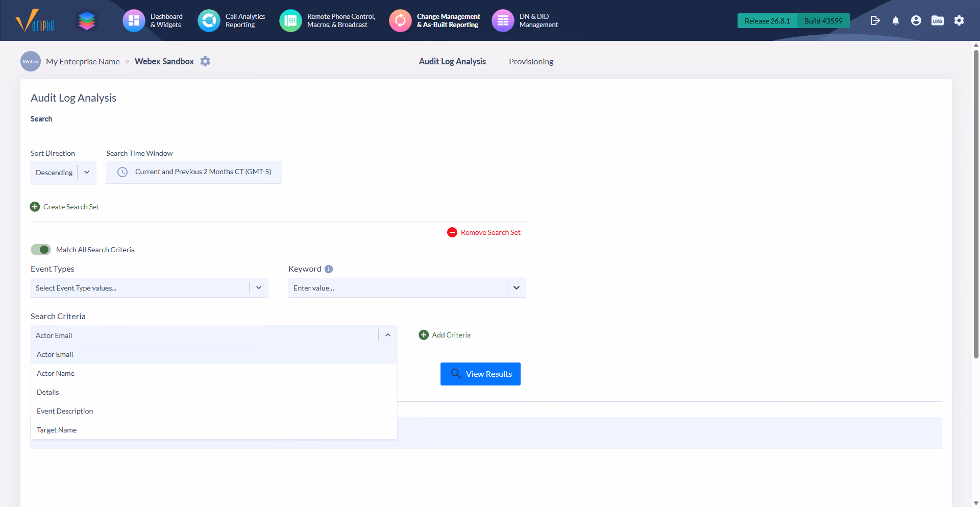
Task: Open Change Management & As-Built Reporting label
Action: point(449,20)
